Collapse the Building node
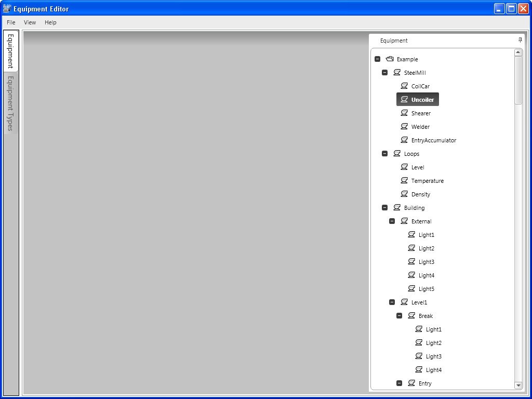 coord(384,207)
